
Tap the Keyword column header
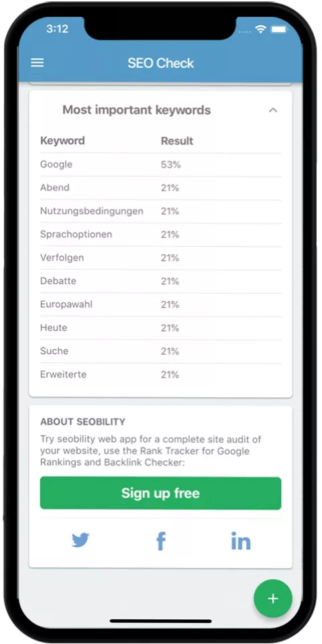[62, 141]
